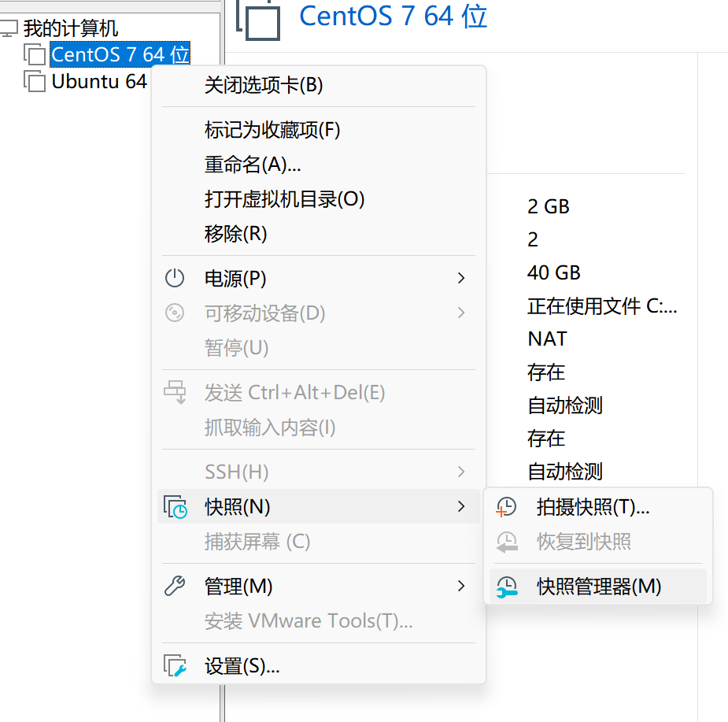Screen dimensions: 728x722
Task: Open 打开虚拟机目录(O) menu entry
Action: pos(284,198)
